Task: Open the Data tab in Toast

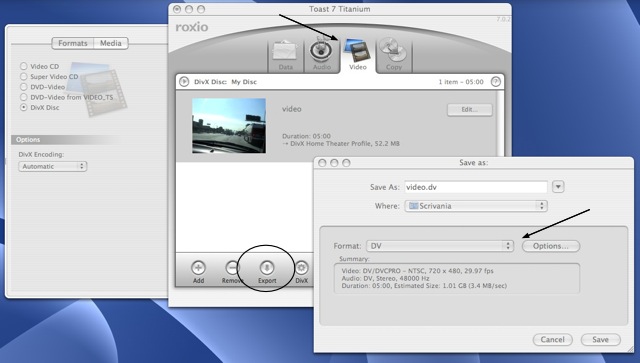Action: pyautogui.click(x=285, y=56)
